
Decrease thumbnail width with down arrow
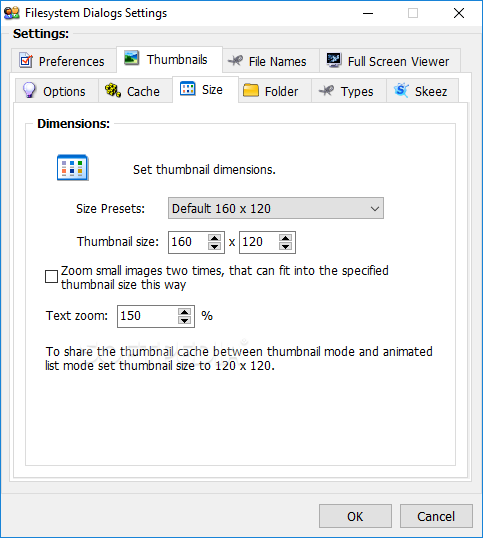(x=215, y=246)
